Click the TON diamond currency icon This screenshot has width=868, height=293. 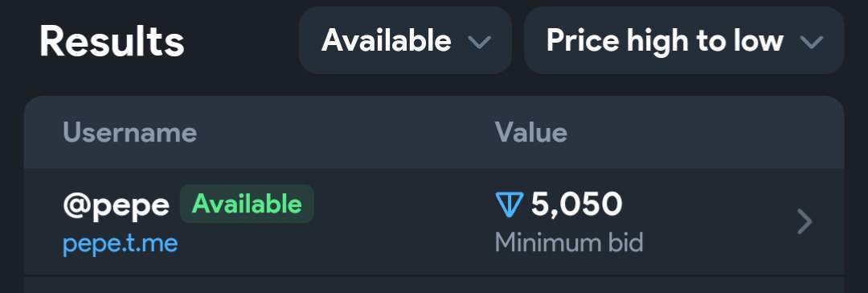point(508,204)
